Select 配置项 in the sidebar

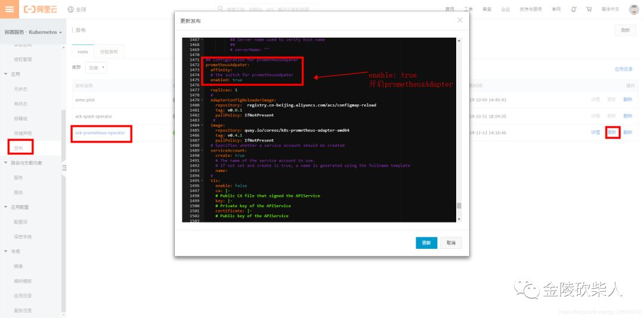[x=20, y=223]
